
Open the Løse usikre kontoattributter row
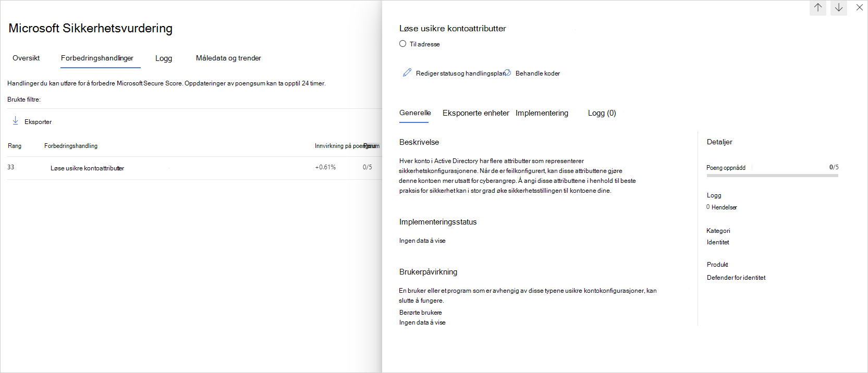(x=193, y=168)
